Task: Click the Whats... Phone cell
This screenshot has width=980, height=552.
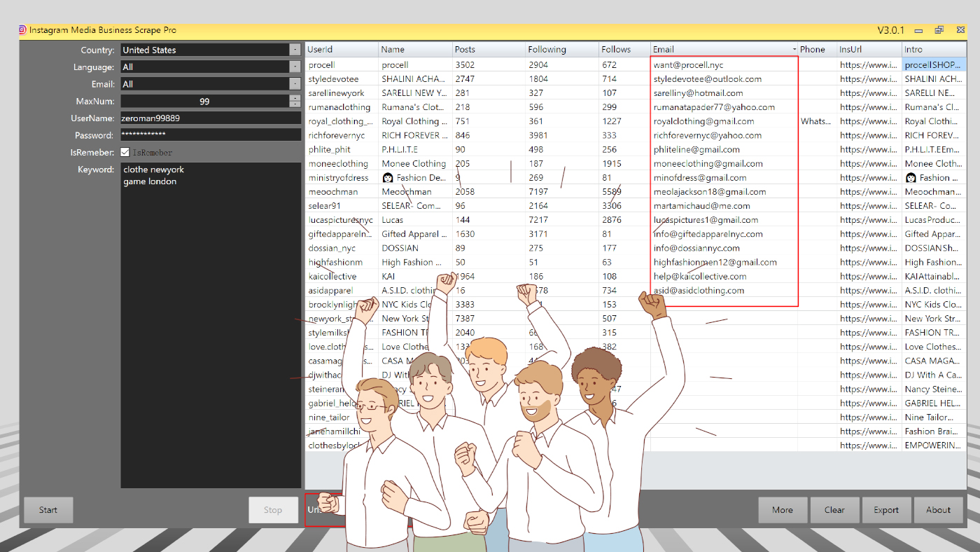Action: tap(818, 121)
